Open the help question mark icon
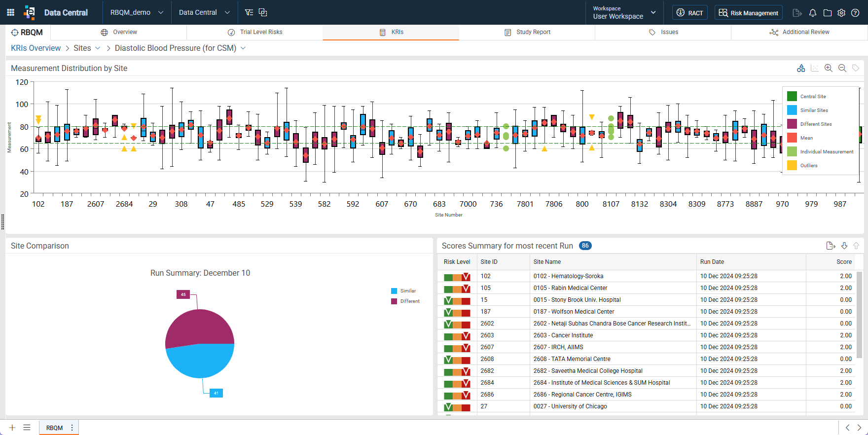 point(855,13)
